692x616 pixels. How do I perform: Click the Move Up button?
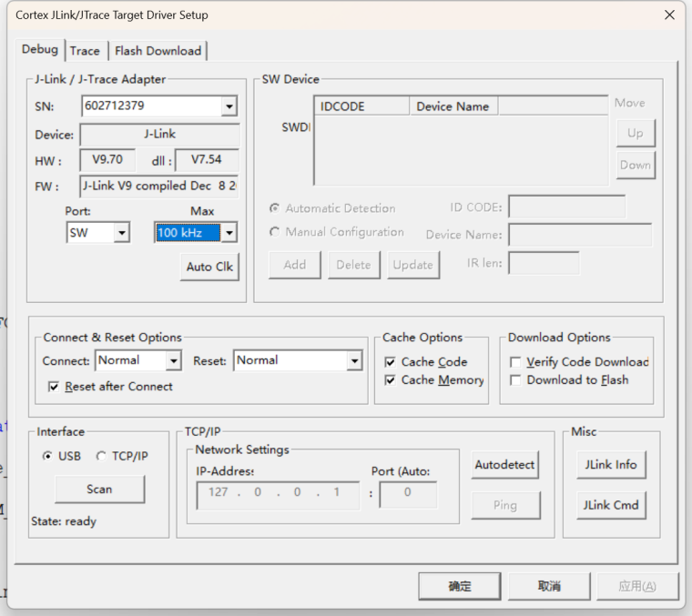[636, 133]
